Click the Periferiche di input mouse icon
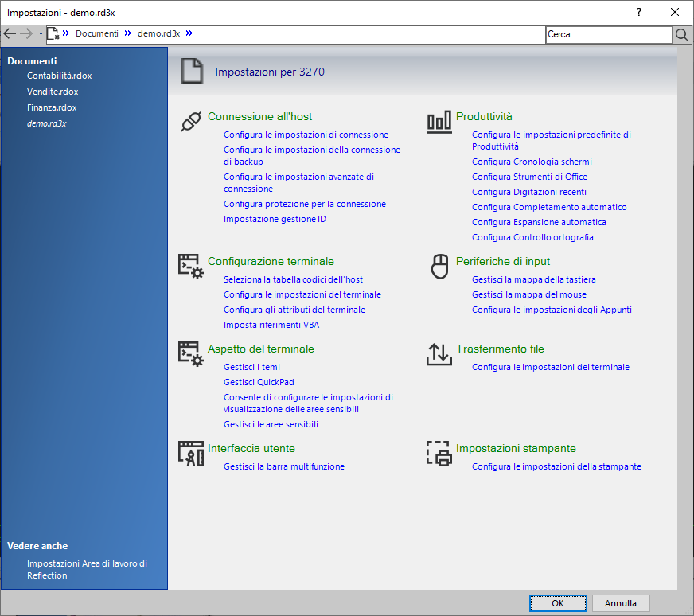Screen dimensions: 694x616 click(439, 267)
